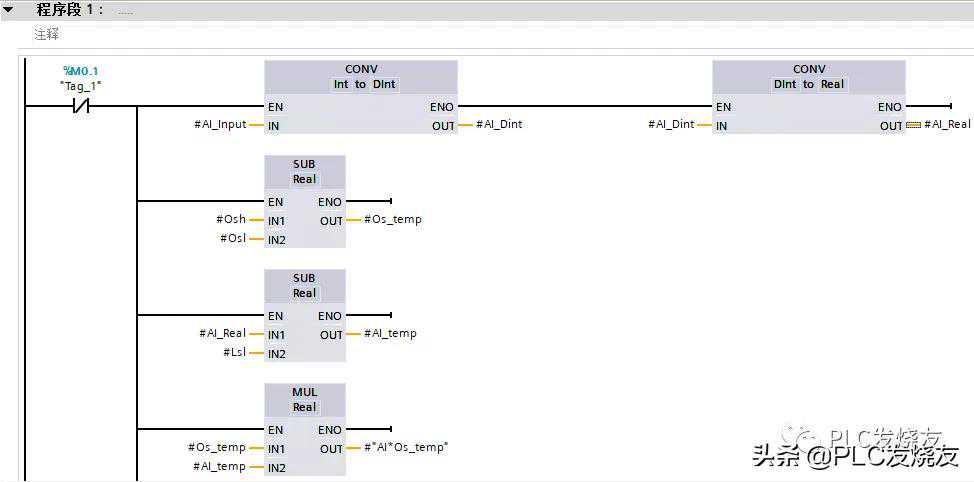
Task: Select the #Os_temp output operand
Action: pos(392,220)
